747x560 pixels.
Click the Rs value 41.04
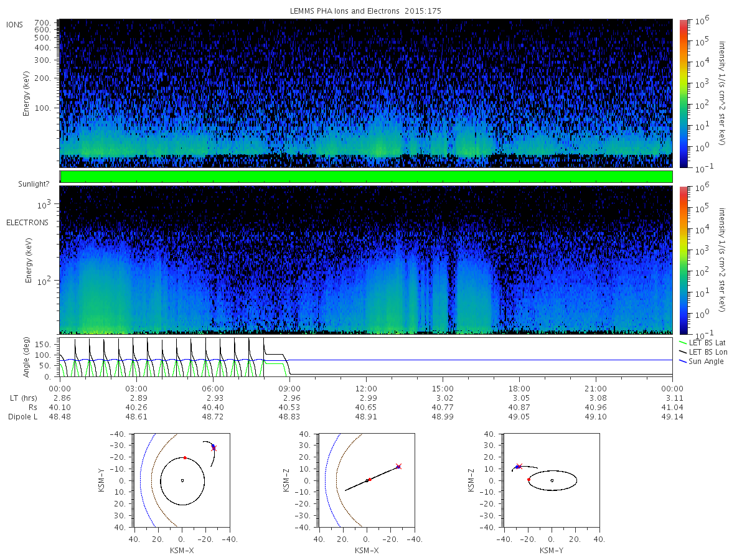coord(672,407)
